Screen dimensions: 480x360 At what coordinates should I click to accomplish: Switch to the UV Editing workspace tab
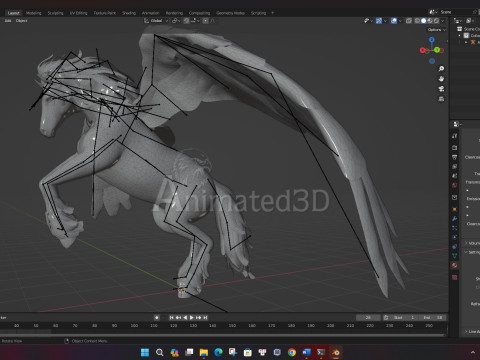(x=78, y=13)
